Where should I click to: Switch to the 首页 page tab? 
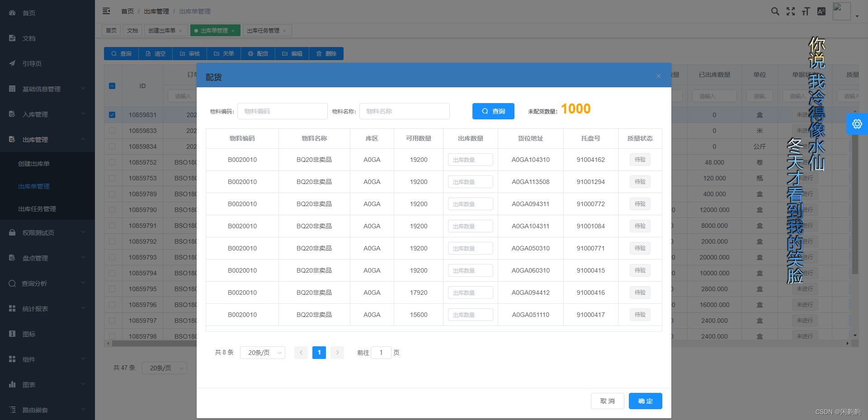pyautogui.click(x=111, y=31)
